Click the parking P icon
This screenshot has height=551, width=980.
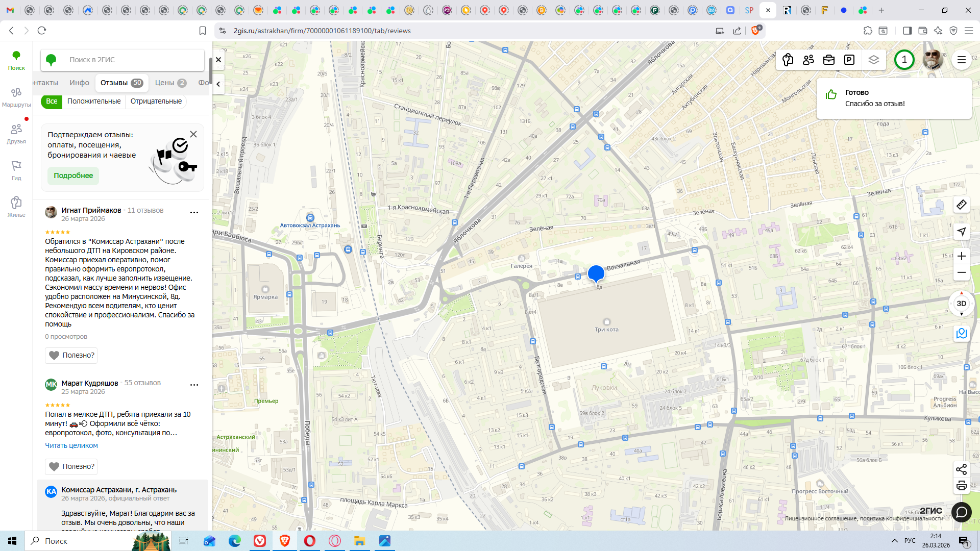tap(849, 60)
